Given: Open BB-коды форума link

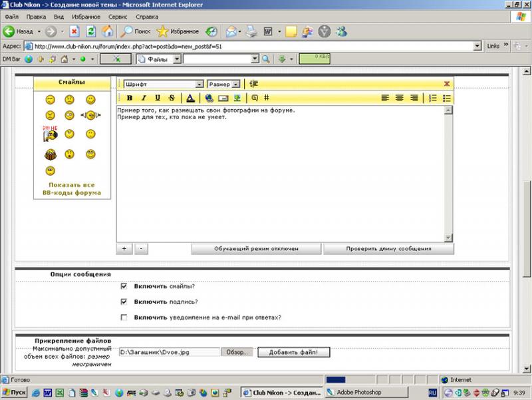Looking at the screenshot, I should 72,193.
